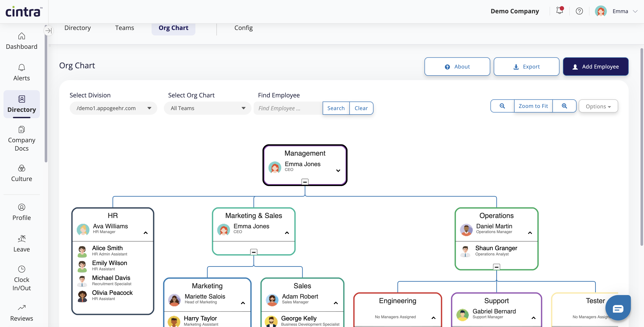
Task: Switch to the Teams tab
Action: coord(124,28)
